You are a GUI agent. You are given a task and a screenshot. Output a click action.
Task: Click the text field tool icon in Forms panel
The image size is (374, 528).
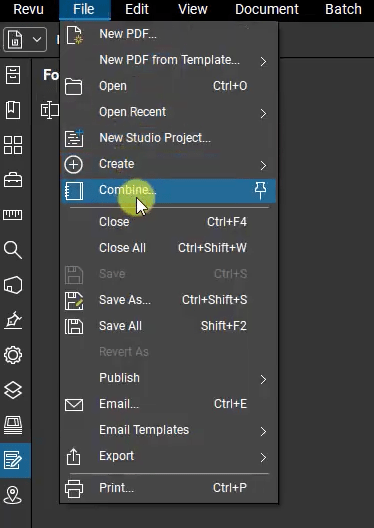coord(49,110)
